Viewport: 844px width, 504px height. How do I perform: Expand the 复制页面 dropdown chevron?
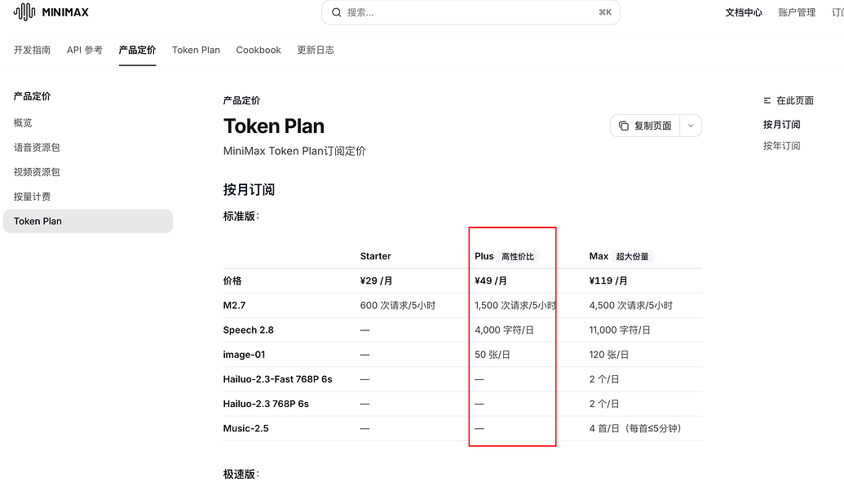(691, 126)
